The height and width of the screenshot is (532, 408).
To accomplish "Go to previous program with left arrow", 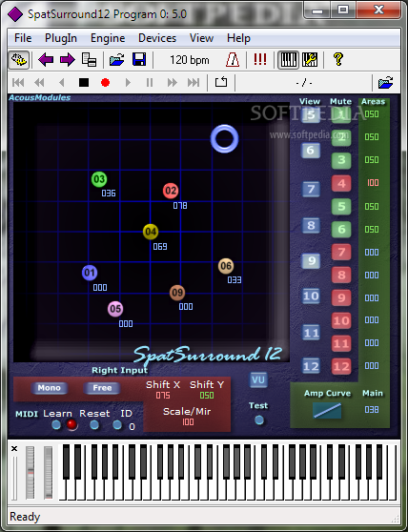I will pyautogui.click(x=46, y=60).
